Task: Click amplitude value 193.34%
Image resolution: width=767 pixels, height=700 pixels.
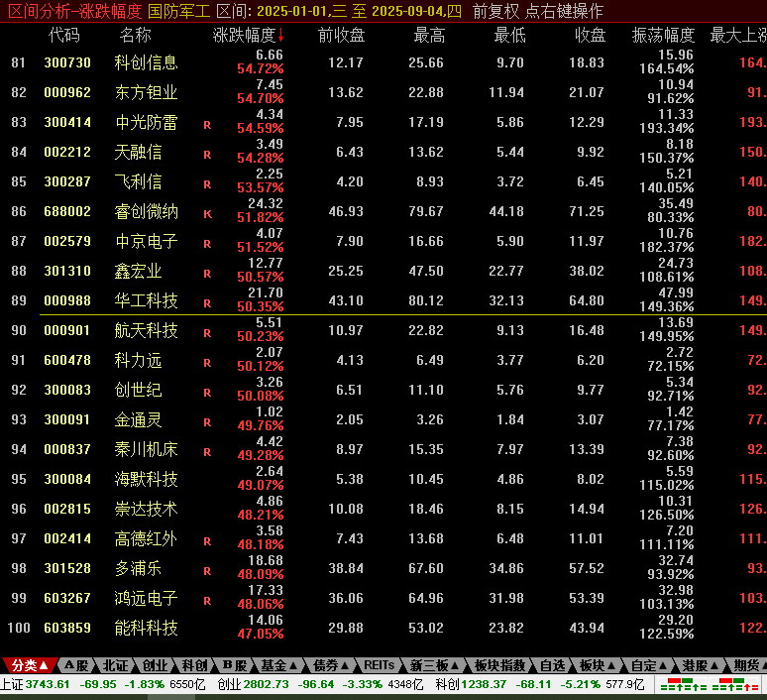Action: [x=666, y=129]
